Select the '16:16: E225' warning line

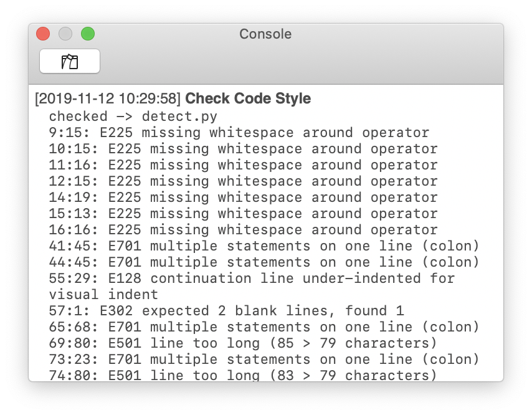click(x=244, y=230)
